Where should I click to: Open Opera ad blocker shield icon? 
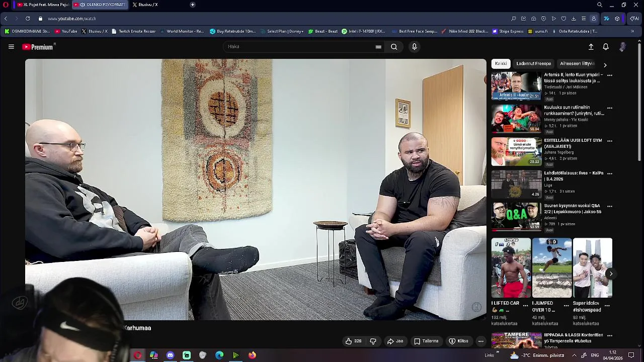pos(543,19)
